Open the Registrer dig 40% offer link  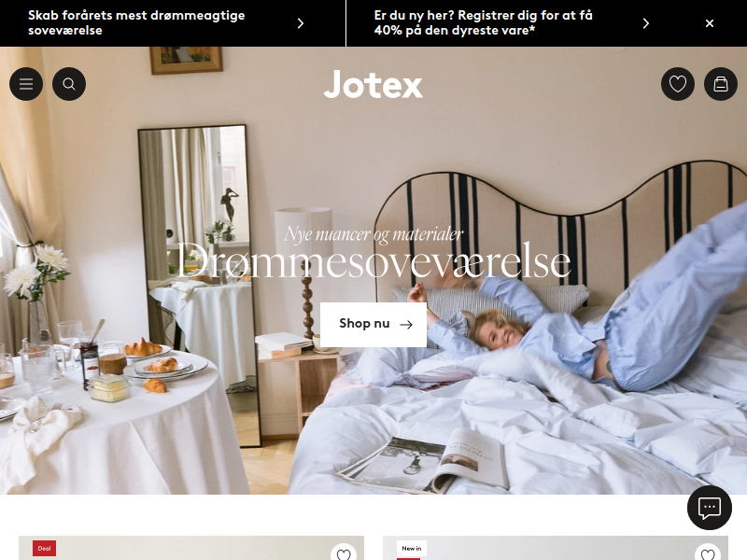tap(483, 22)
